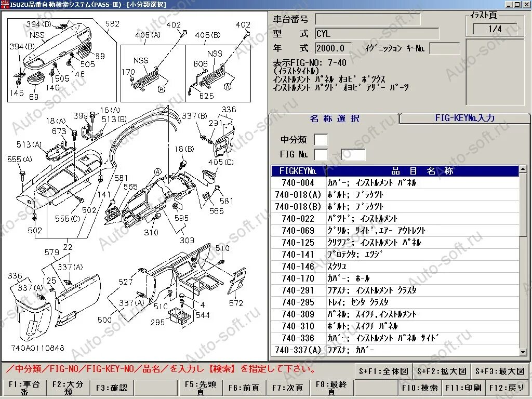Image resolution: width=532 pixels, height=399 pixels.
Task: Click the 中分類 input box
Action: pyautogui.click(x=321, y=140)
